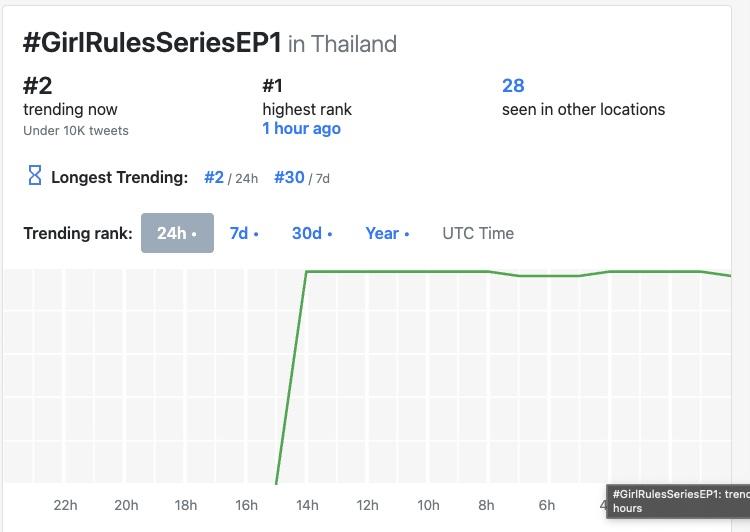Select the 8h time axis label
The height and width of the screenshot is (532, 750).
pyautogui.click(x=486, y=505)
